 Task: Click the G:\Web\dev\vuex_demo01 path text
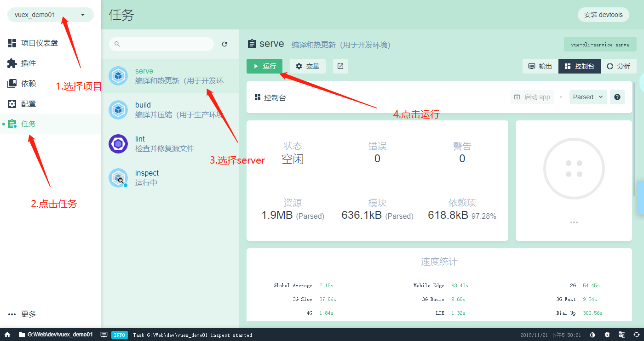click(60, 335)
